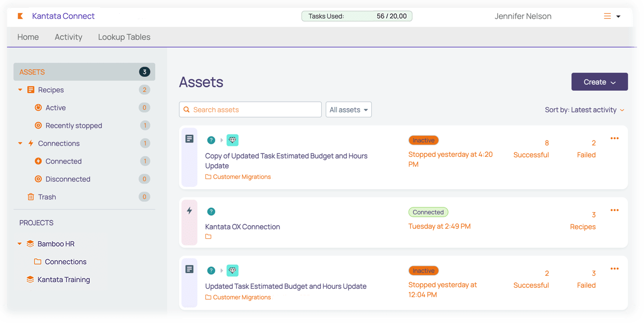This screenshot has height=323, width=644.
Task: Click the Jennifer Nelson user name
Action: tap(523, 16)
